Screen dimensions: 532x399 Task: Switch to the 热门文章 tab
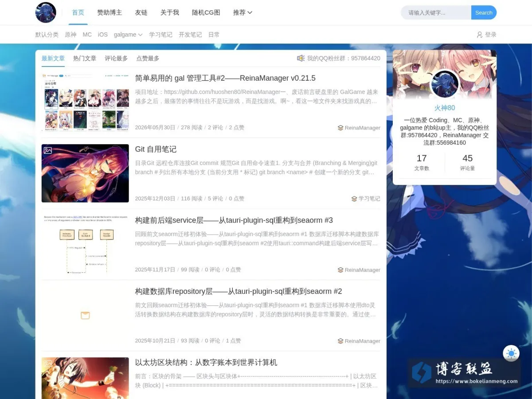85,58
